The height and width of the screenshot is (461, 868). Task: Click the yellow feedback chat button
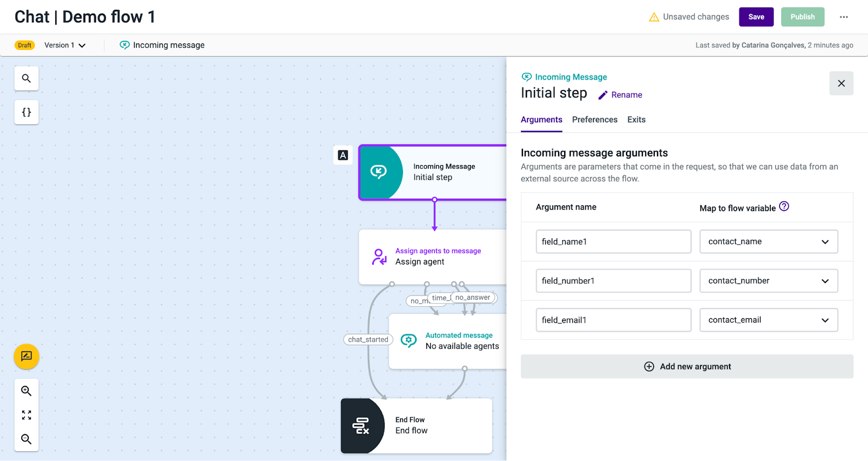pyautogui.click(x=26, y=357)
